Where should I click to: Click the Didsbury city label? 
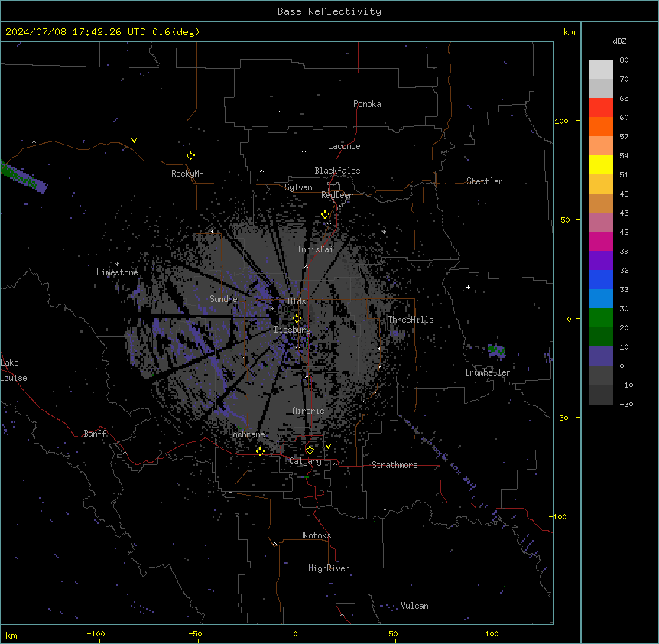pyautogui.click(x=293, y=330)
